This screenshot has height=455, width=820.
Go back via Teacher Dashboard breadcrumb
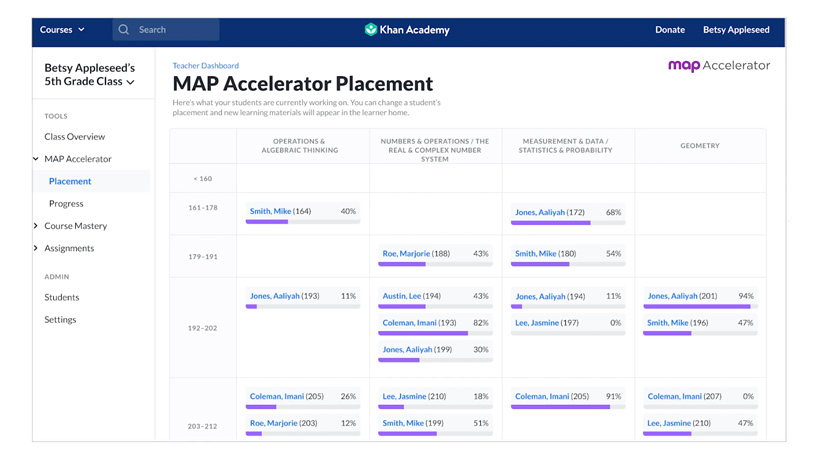[206, 66]
